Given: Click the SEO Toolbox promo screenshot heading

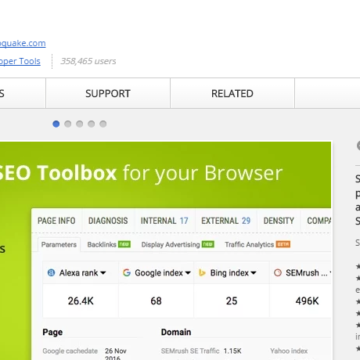Looking at the screenshot, I should [x=141, y=173].
